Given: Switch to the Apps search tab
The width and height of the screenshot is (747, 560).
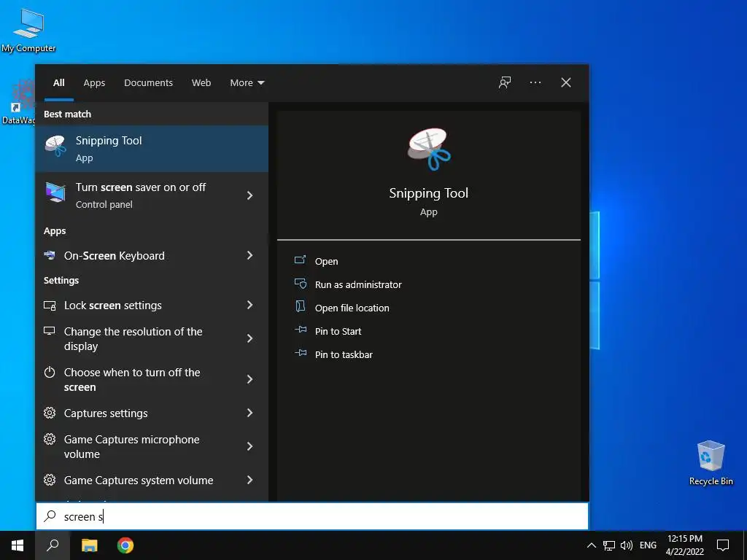Looking at the screenshot, I should coord(94,83).
